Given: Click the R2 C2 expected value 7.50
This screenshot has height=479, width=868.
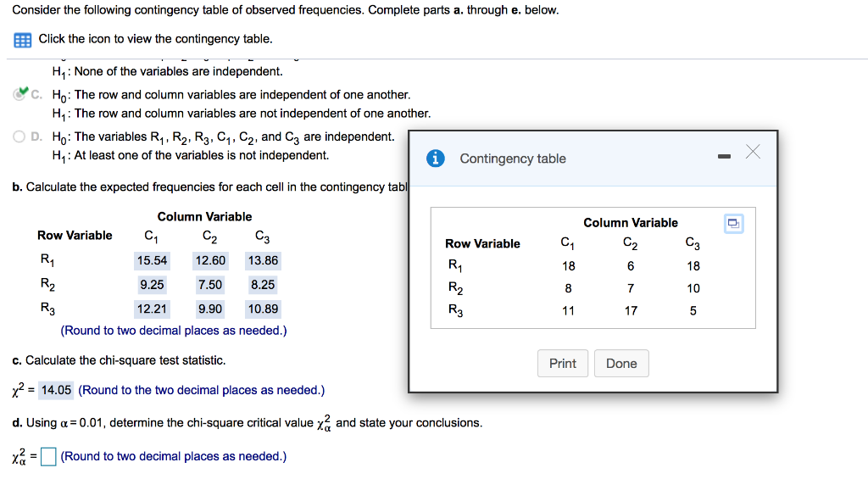Looking at the screenshot, I should [x=210, y=285].
